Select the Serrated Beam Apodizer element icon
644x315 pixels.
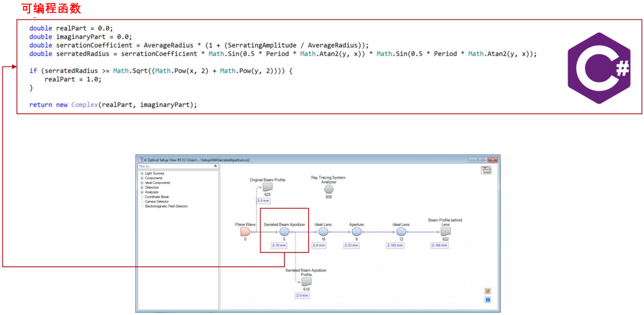pos(284,232)
